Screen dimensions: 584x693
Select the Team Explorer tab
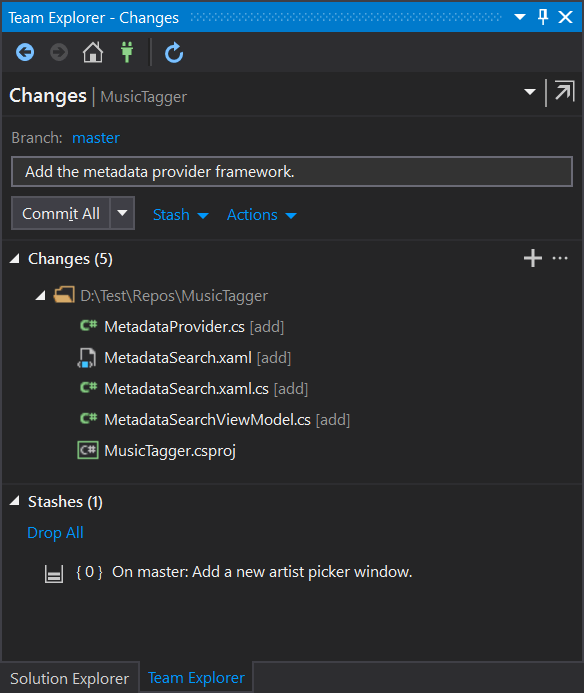pos(196,678)
